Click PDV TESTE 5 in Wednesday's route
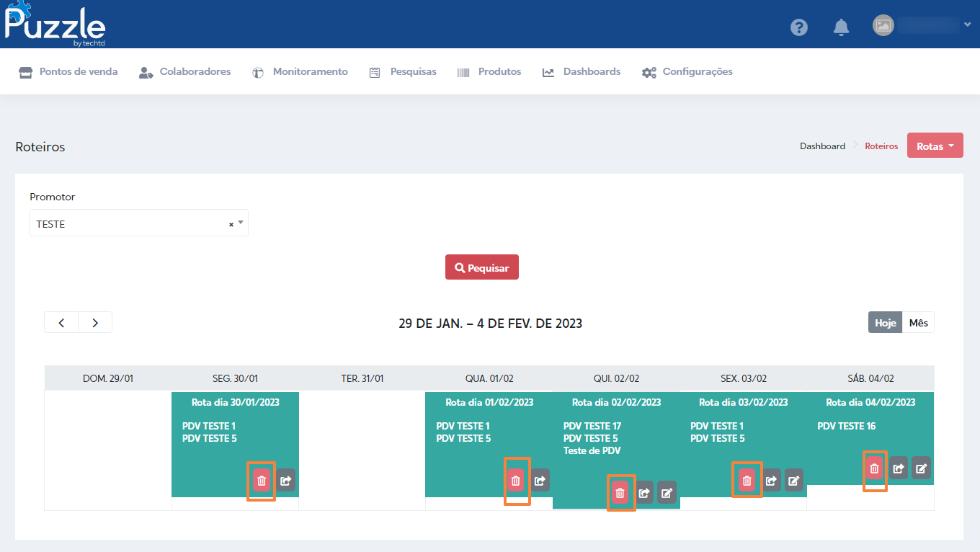 coord(463,438)
